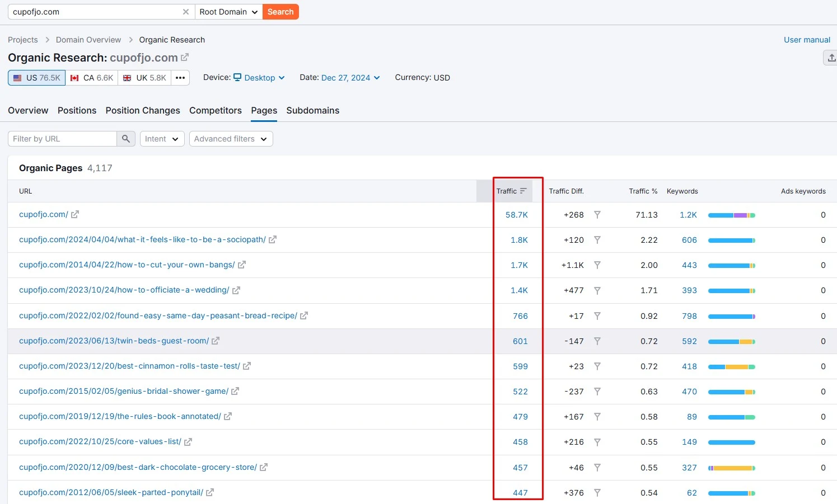Click the filter funnel icon in homepage row
Screen dimensions: 837x504
click(597, 215)
